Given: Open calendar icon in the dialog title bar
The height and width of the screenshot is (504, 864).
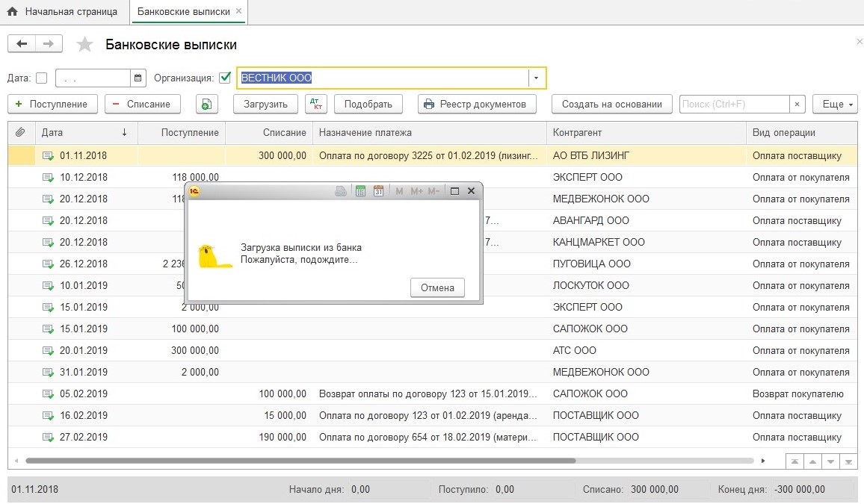Looking at the screenshot, I should point(378,191).
